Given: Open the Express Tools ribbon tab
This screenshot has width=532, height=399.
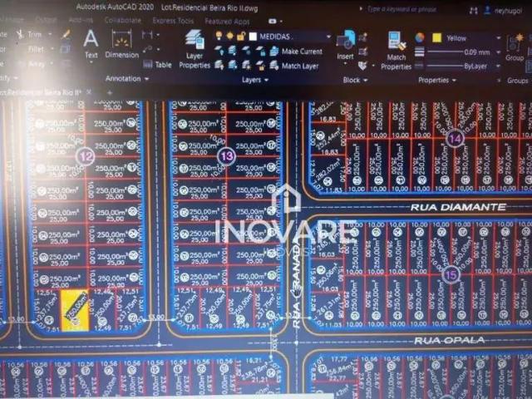Looking at the screenshot, I should coord(173,21).
